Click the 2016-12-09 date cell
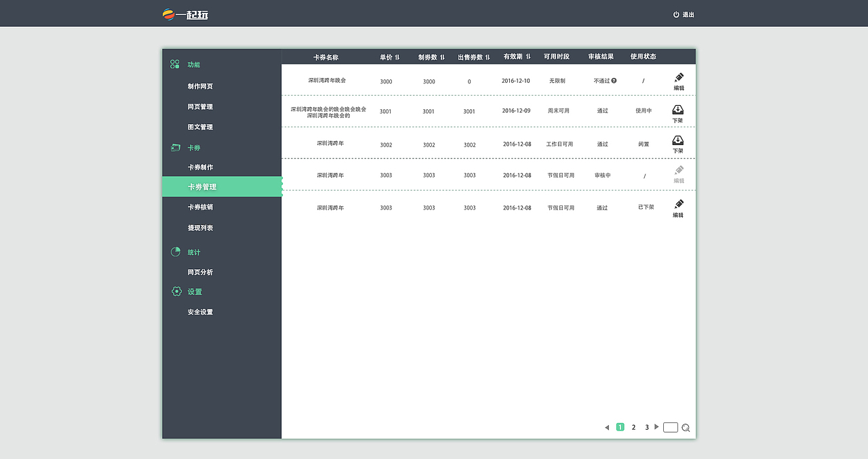Image resolution: width=868 pixels, height=459 pixels. [517, 111]
